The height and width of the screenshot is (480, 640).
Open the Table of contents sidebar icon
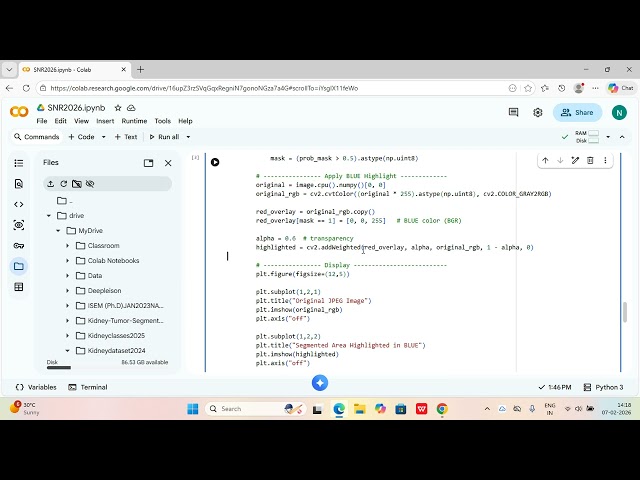[x=18, y=163]
